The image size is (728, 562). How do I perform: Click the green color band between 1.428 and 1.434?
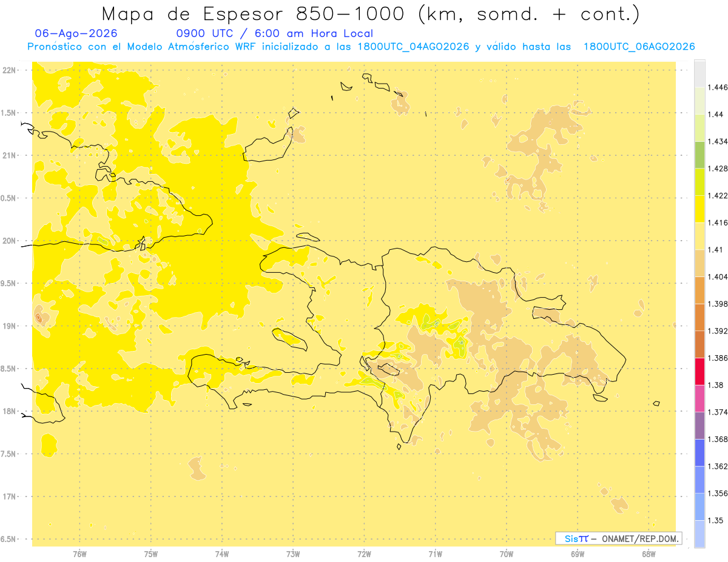[x=699, y=155]
